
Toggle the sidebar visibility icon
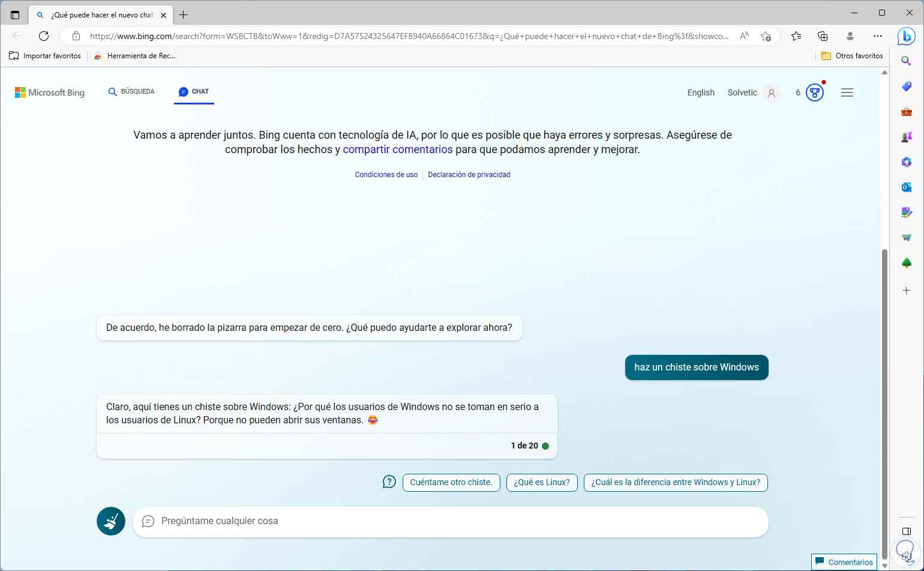907,532
